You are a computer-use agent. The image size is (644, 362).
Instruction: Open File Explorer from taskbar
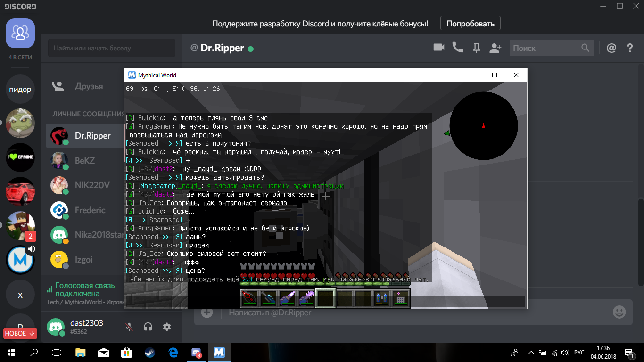click(x=81, y=352)
